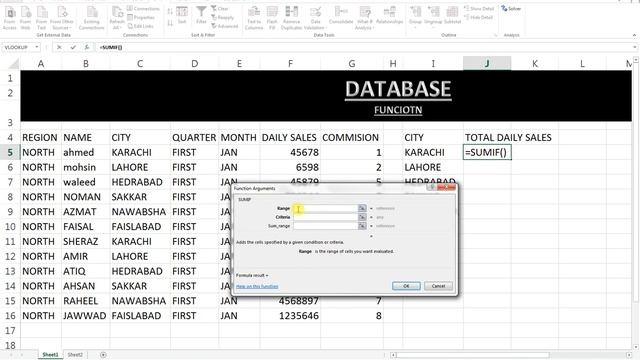
Task: Select column A header
Action: tap(41, 63)
